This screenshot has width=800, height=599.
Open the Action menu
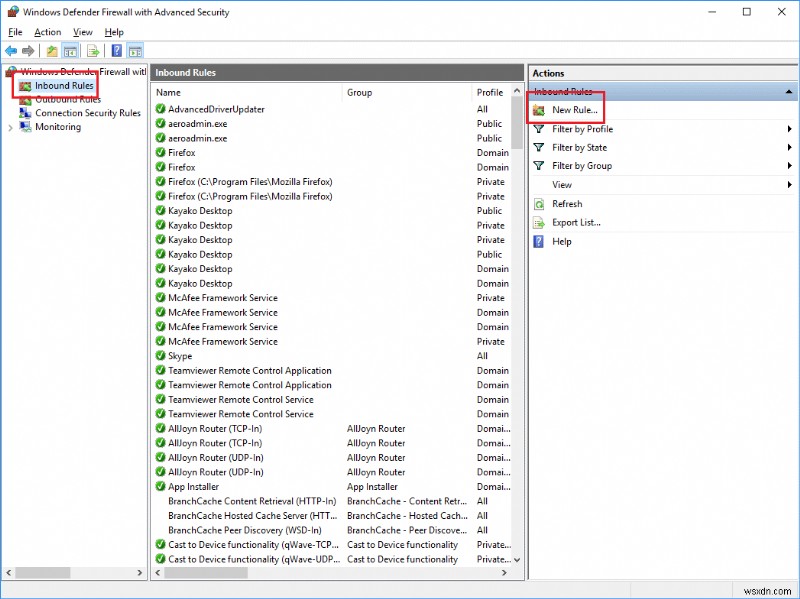(x=47, y=31)
